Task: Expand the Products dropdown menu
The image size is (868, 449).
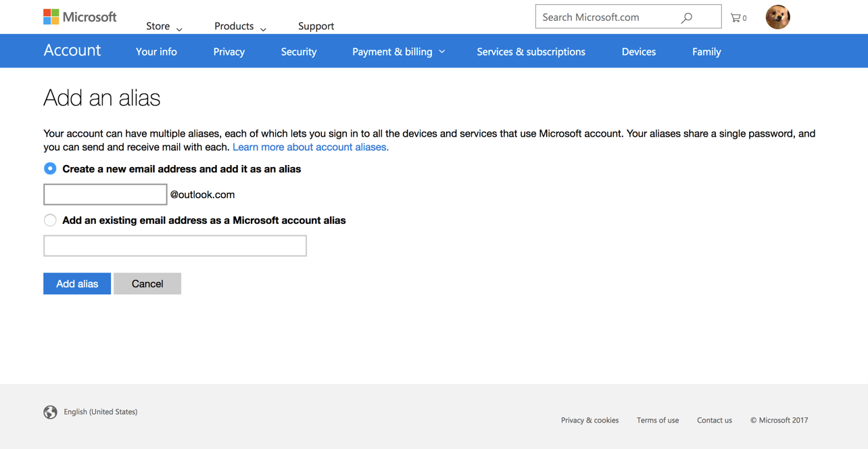Action: click(240, 26)
